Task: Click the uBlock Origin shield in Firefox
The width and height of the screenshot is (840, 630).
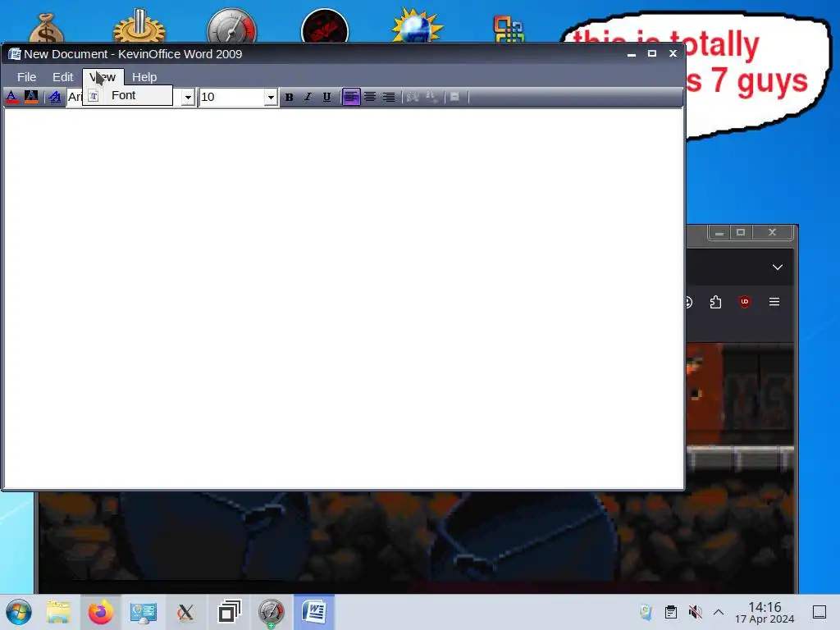Action: [x=745, y=302]
